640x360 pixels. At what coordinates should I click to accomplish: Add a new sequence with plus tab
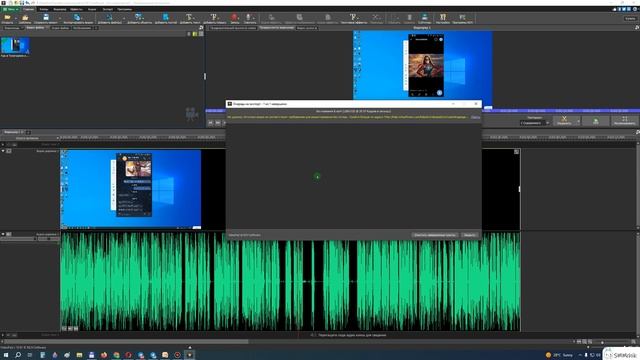click(x=28, y=132)
